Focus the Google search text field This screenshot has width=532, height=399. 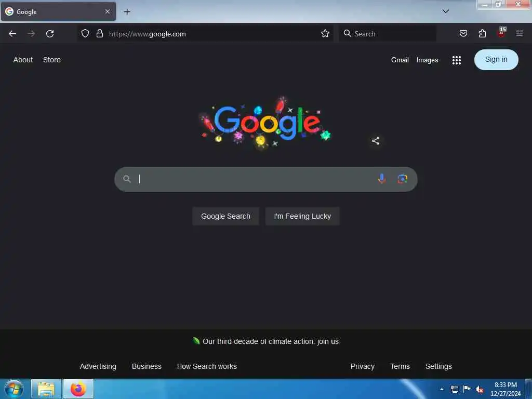(255, 179)
